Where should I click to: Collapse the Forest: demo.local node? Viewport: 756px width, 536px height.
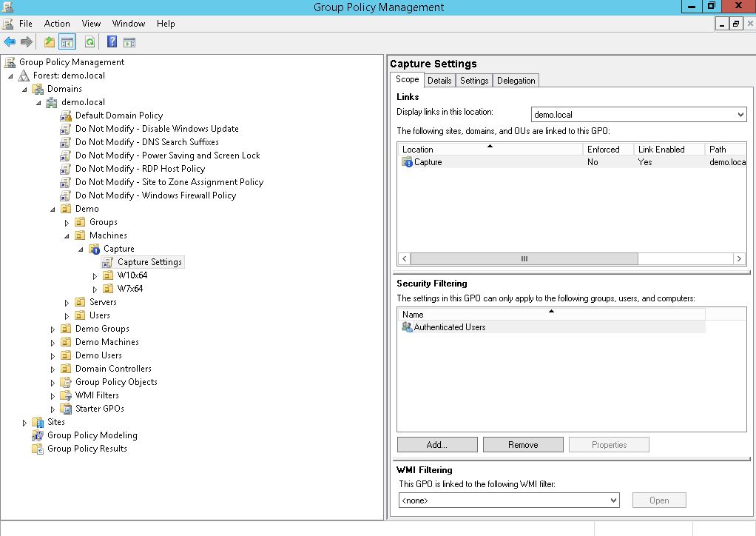pyautogui.click(x=10, y=76)
